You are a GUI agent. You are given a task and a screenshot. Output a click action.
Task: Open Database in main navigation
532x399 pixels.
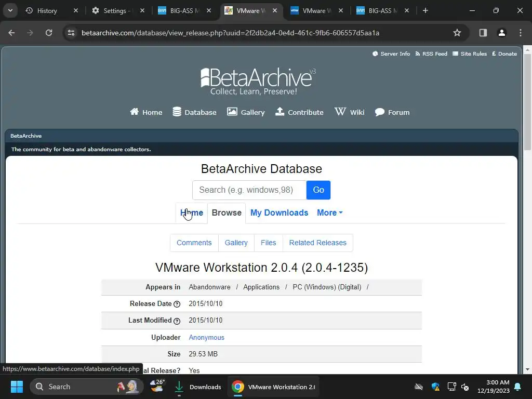click(194, 112)
